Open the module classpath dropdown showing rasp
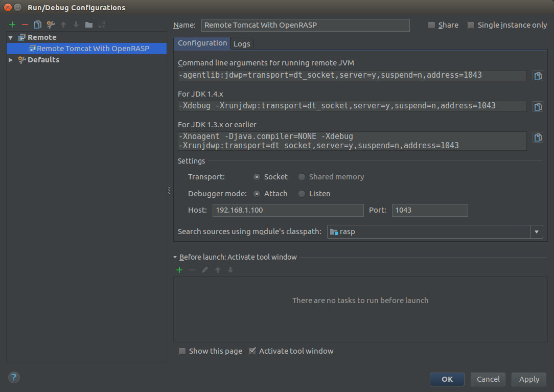The height and width of the screenshot is (392, 554). coord(536,232)
